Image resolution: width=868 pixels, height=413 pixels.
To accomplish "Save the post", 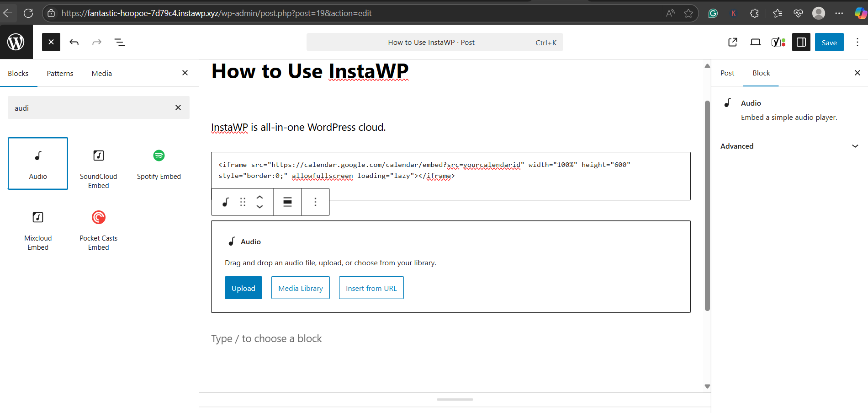I will [829, 42].
